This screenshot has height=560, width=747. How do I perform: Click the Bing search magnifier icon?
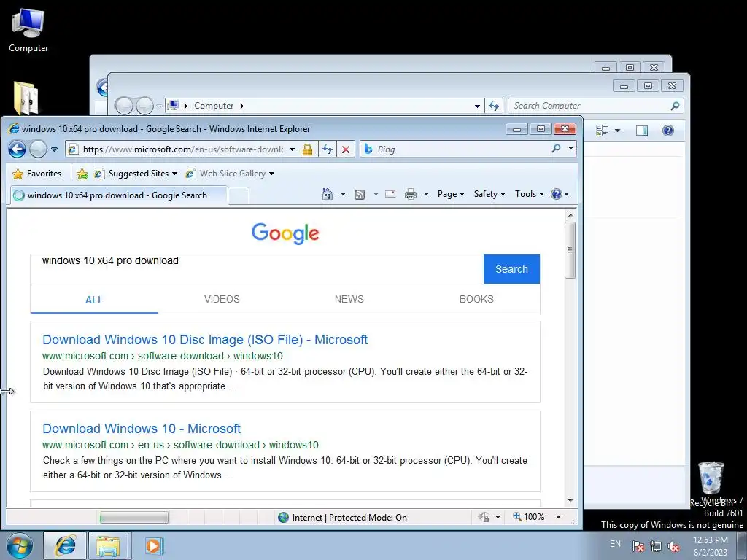click(x=555, y=149)
